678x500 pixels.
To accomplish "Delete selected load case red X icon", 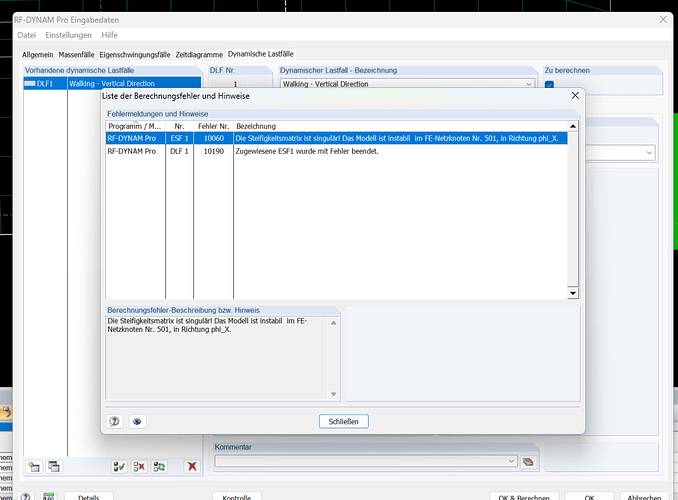I will tap(192, 467).
